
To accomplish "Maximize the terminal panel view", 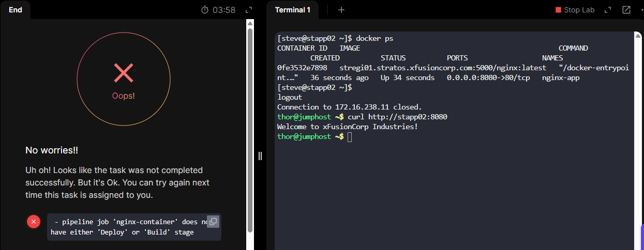I will pyautogui.click(x=608, y=10).
